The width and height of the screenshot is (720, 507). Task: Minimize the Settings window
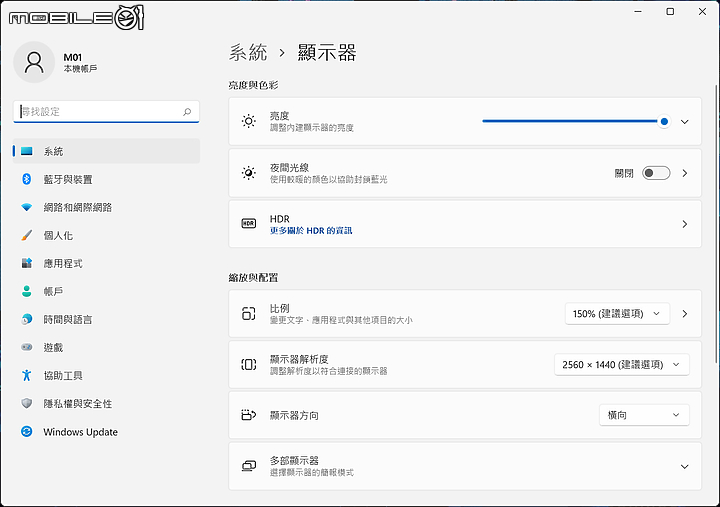[638, 11]
